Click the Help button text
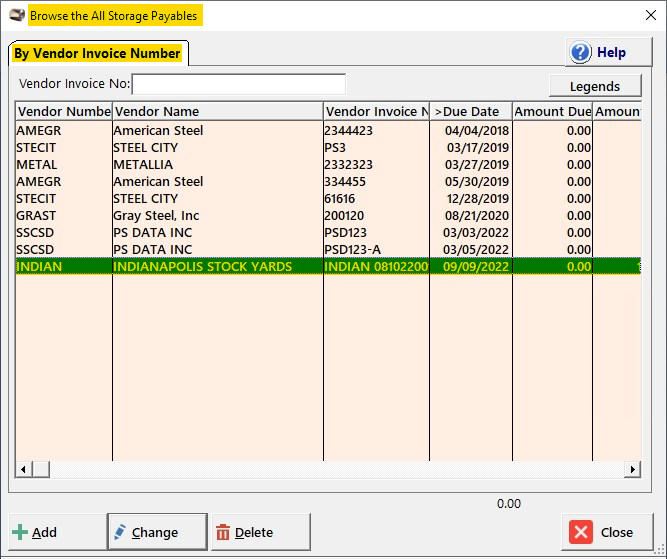 point(611,52)
